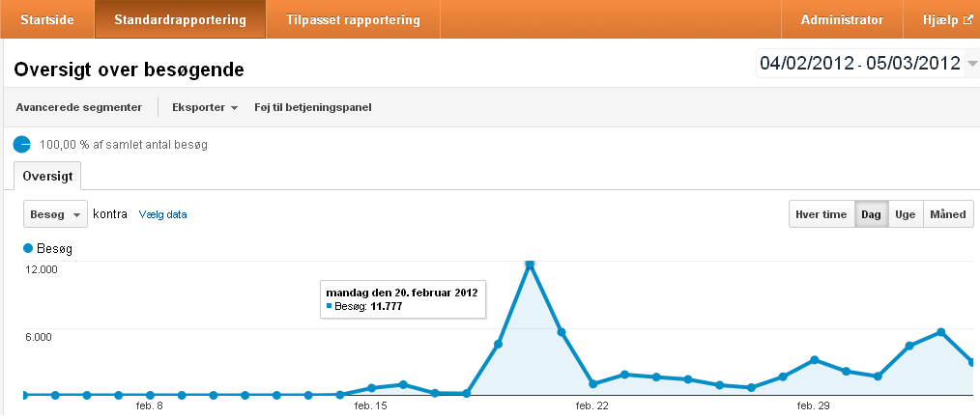Toggle the chart to Uge view

pyautogui.click(x=906, y=214)
